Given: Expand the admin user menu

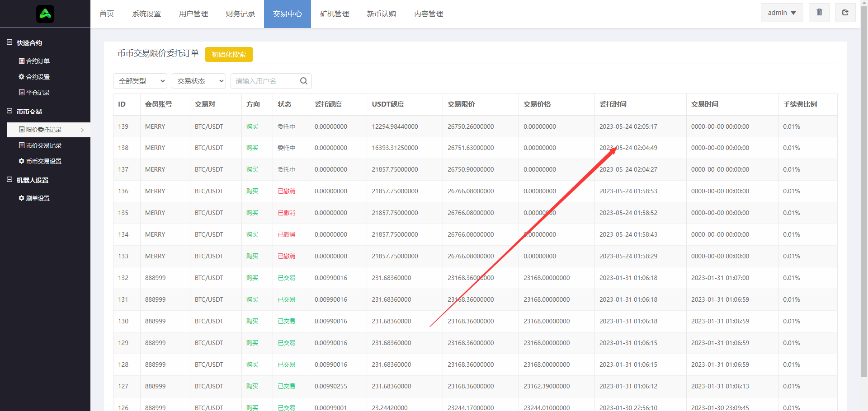Looking at the screenshot, I should click(782, 13).
